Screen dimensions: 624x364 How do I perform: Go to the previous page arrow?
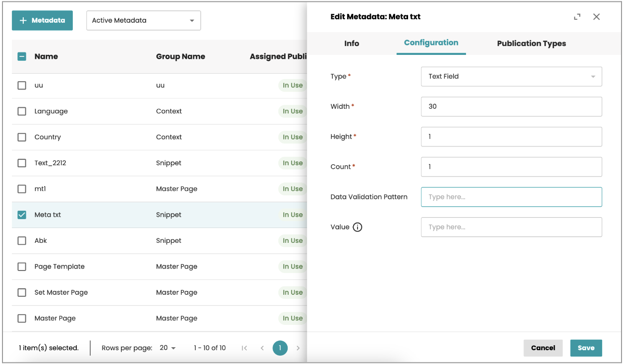[x=262, y=348]
